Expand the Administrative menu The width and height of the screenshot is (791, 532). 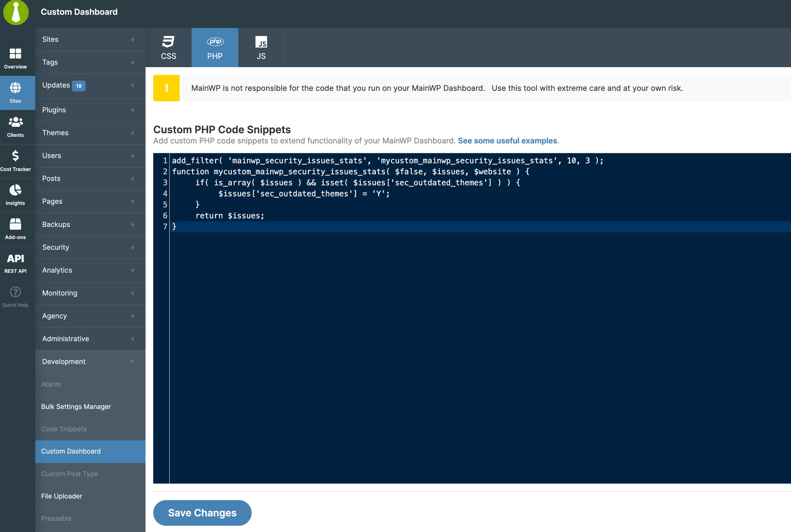coord(90,339)
